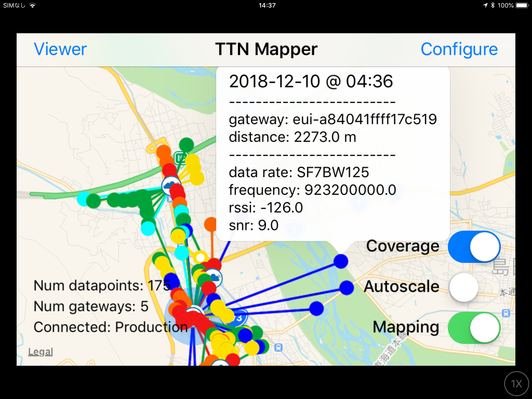Tap the 'snr: 9.0' line
Image resolution: width=532 pixels, height=399 pixels.
254,225
